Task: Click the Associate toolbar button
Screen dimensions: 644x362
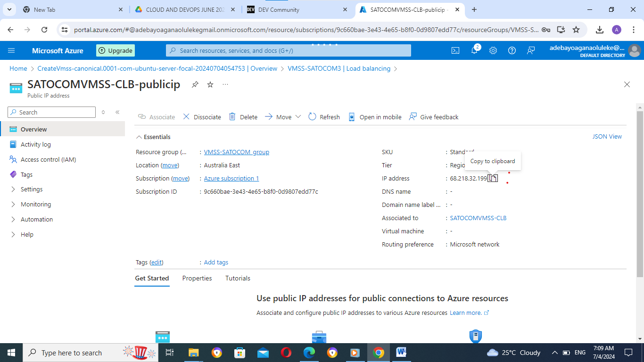Action: point(156,117)
